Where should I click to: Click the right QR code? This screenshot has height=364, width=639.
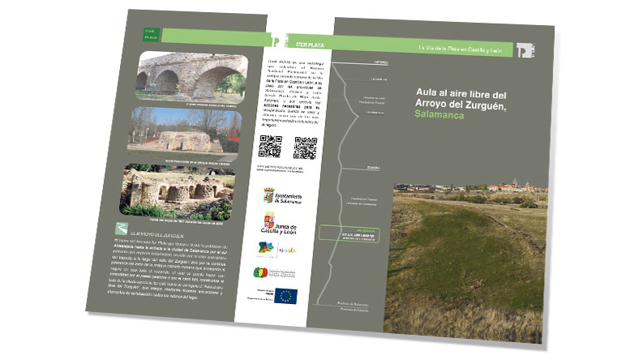click(305, 148)
